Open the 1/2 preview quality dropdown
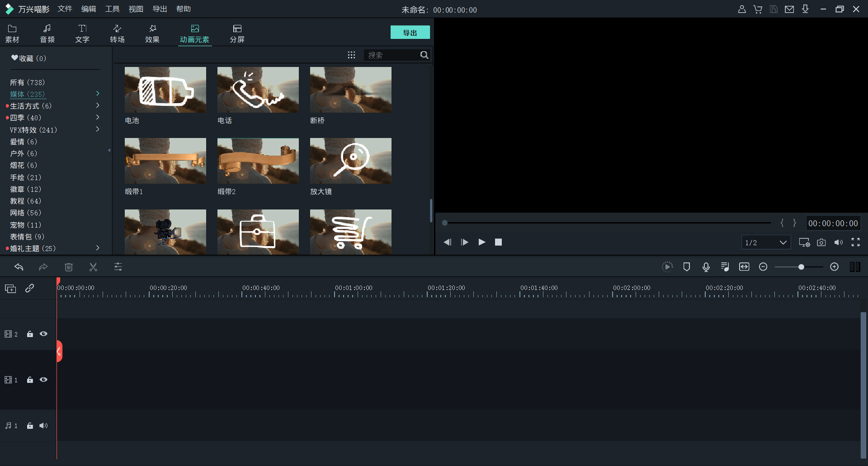The height and width of the screenshot is (466, 868). pyautogui.click(x=765, y=243)
